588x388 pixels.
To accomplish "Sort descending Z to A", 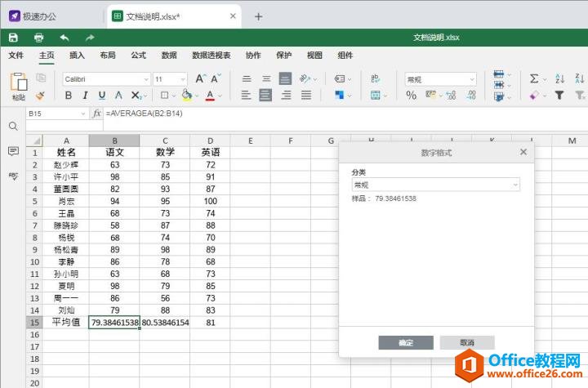I will point(579,78).
